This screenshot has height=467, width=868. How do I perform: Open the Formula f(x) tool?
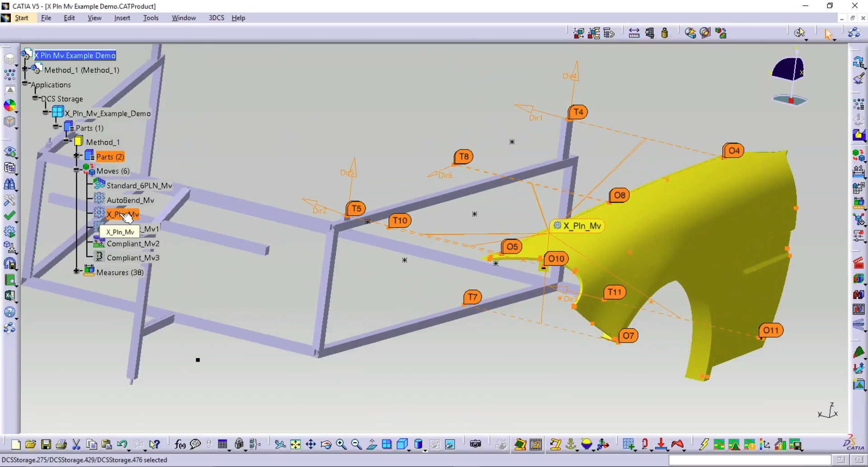pos(180,444)
